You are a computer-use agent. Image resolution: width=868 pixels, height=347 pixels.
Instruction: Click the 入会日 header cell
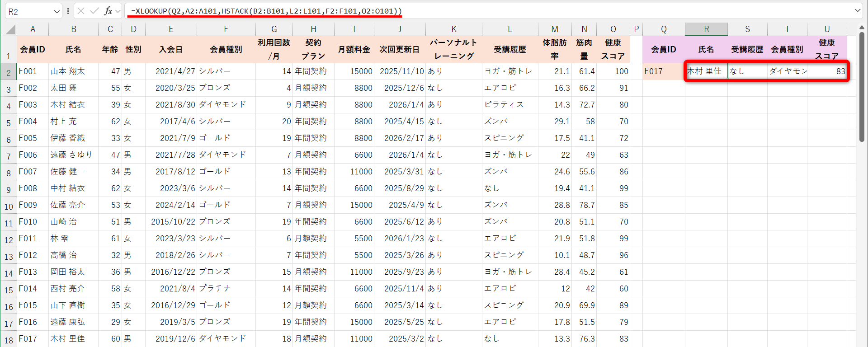pyautogui.click(x=171, y=49)
